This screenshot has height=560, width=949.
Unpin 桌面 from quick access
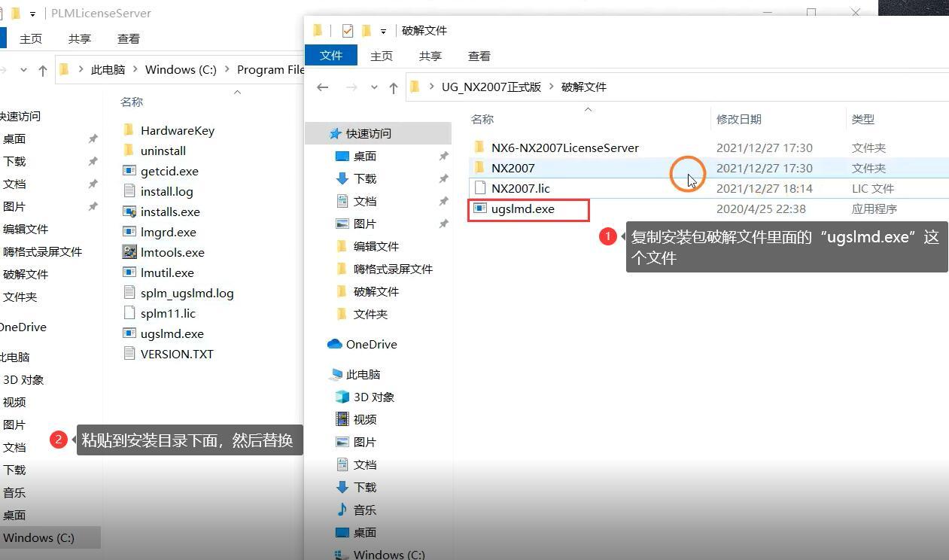point(443,156)
